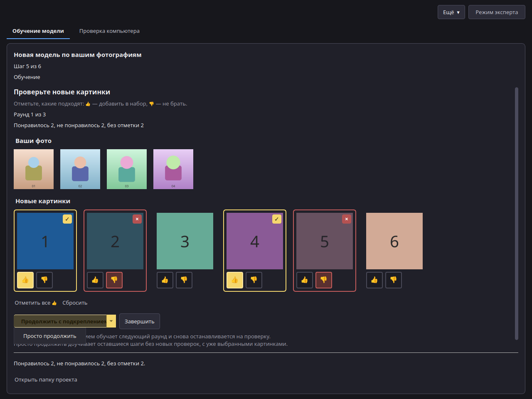This screenshot has height=399, width=532.
Task: Select the "Обучение модели" tab
Action: click(x=38, y=31)
